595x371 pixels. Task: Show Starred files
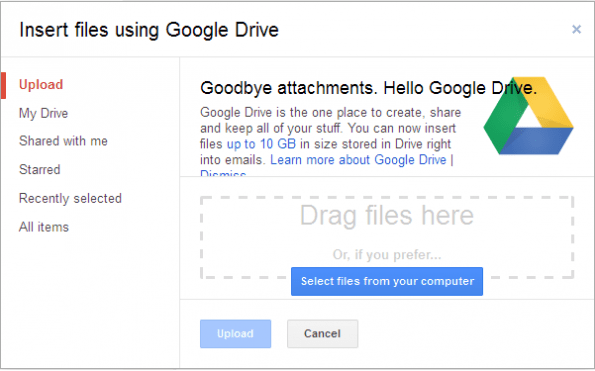(40, 169)
